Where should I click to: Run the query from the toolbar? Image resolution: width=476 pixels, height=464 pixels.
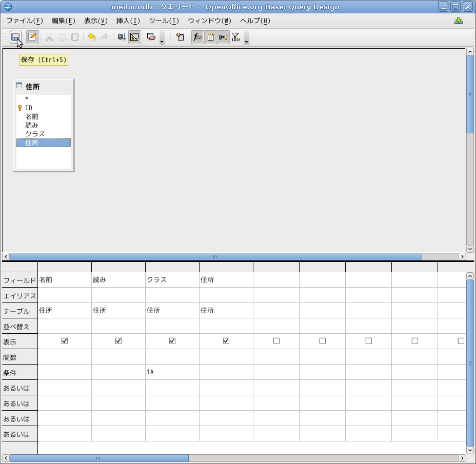122,37
